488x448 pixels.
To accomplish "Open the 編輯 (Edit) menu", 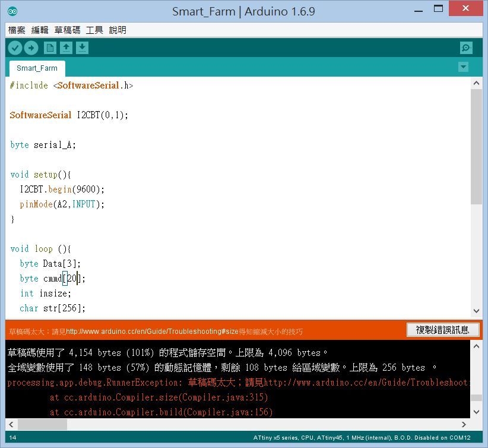I will click(40, 30).
